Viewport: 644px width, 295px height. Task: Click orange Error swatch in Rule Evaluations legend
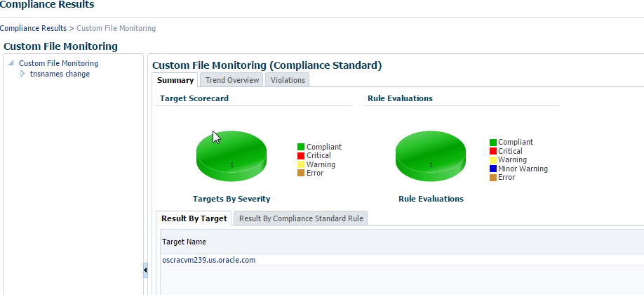(493, 178)
